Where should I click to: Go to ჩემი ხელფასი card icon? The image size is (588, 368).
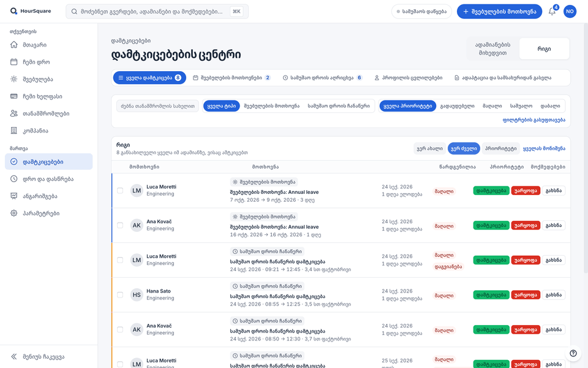14,96
